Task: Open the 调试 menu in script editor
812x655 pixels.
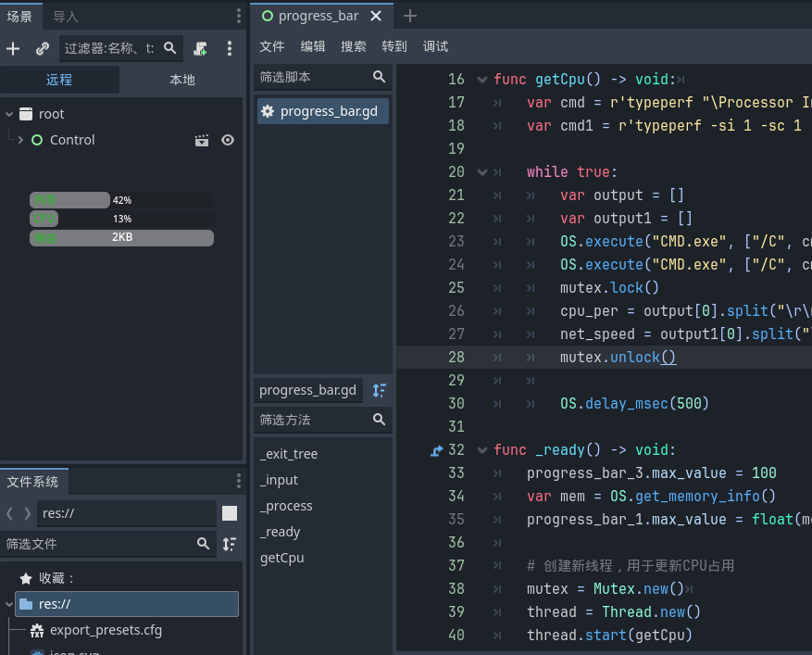Action: (435, 46)
